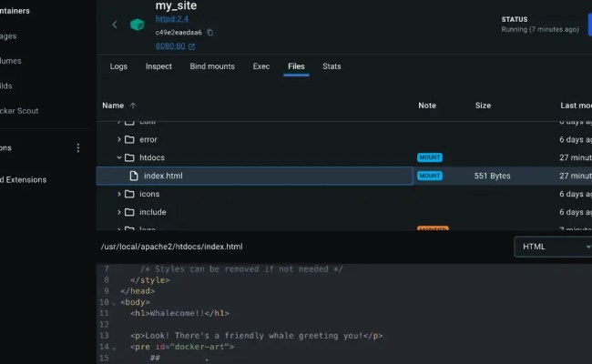Image resolution: width=592 pixels, height=364 pixels.
Task: Click the error folder icon
Action: [x=129, y=139]
